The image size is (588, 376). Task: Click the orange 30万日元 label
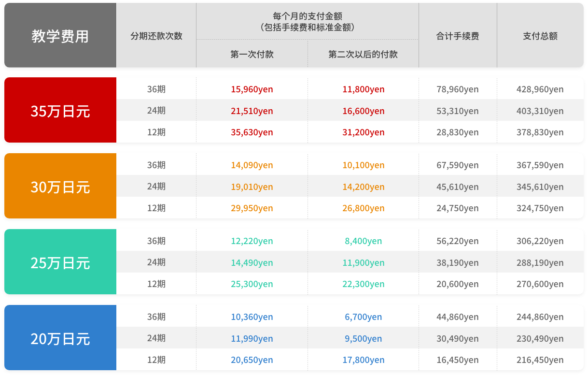[x=60, y=187]
